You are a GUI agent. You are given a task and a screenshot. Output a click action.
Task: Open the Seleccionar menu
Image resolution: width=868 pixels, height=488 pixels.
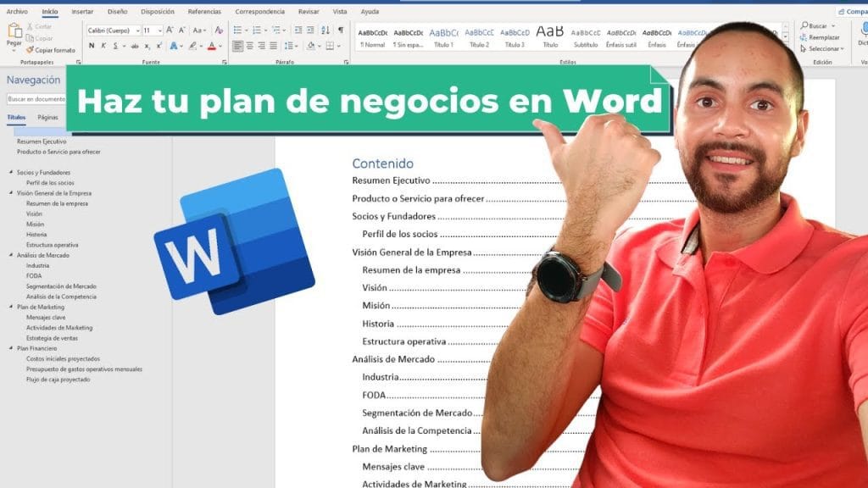click(x=821, y=49)
